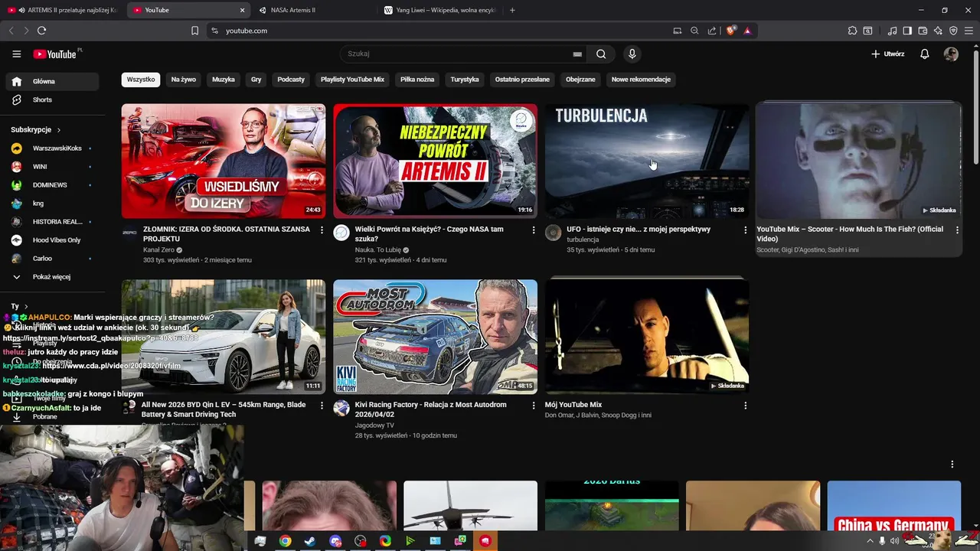Select the Playlisty YouTube Mix chip

point(352,80)
